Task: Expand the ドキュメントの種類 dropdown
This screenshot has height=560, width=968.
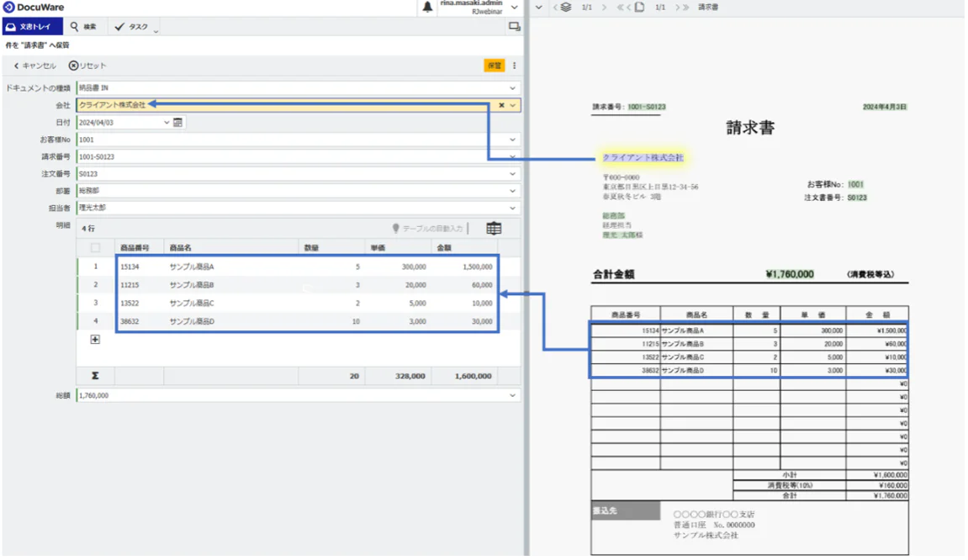Action: 512,87
